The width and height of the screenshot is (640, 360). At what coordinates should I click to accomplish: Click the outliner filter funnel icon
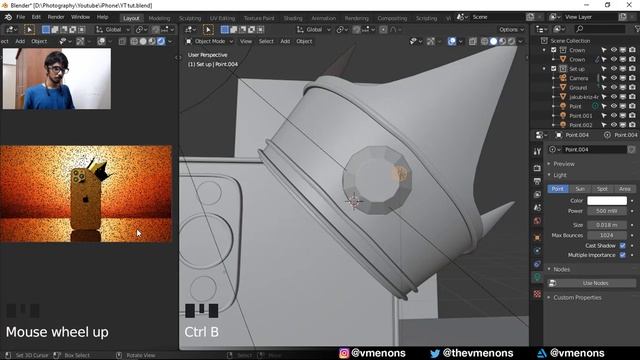(637, 29)
